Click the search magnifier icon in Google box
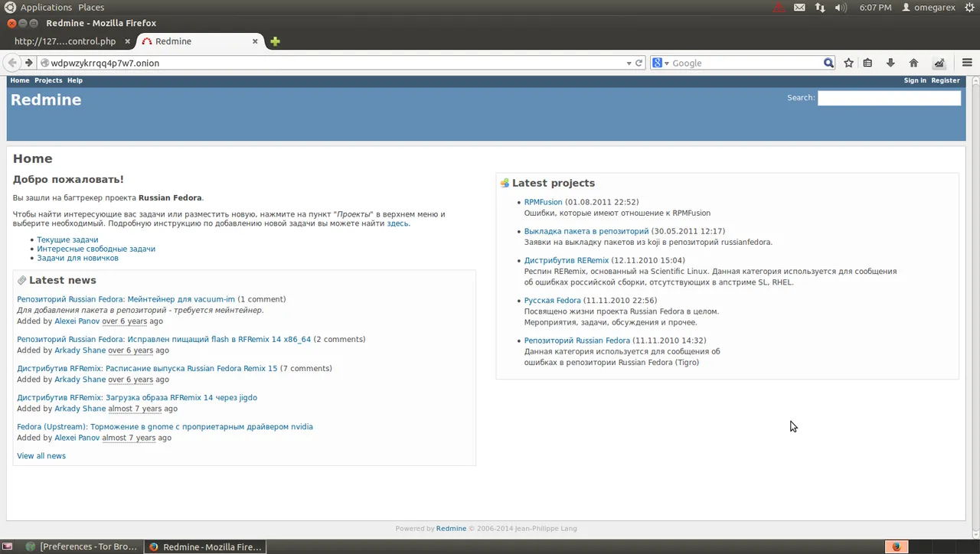The height and width of the screenshot is (554, 980). (x=828, y=63)
